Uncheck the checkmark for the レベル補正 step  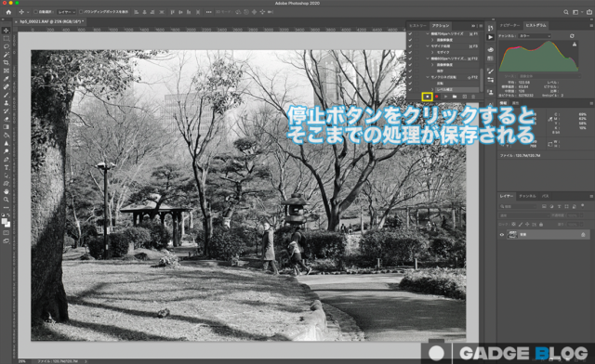410,89
